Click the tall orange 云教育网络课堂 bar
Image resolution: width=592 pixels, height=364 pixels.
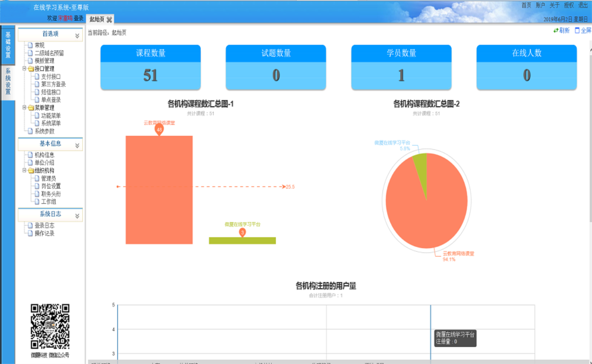tap(159, 190)
